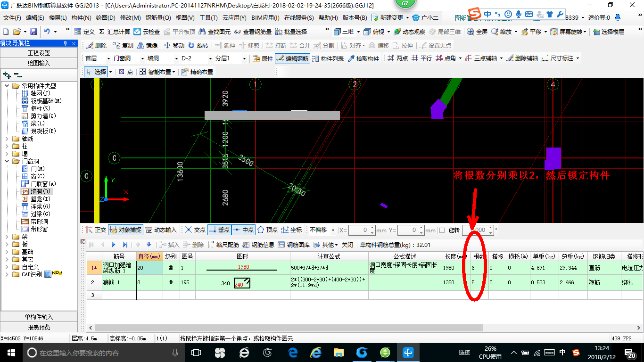Toggle 动态输入 dynamic input
644x362 pixels.
(x=161, y=230)
